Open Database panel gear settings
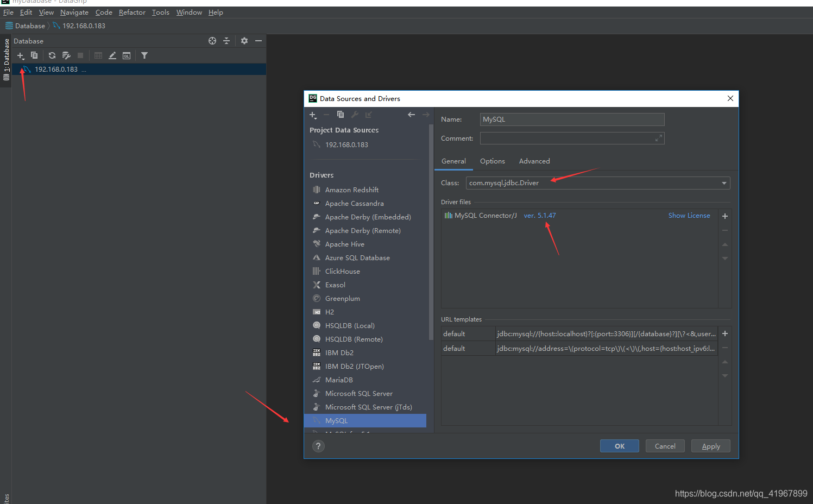The width and height of the screenshot is (813, 504). pos(244,41)
